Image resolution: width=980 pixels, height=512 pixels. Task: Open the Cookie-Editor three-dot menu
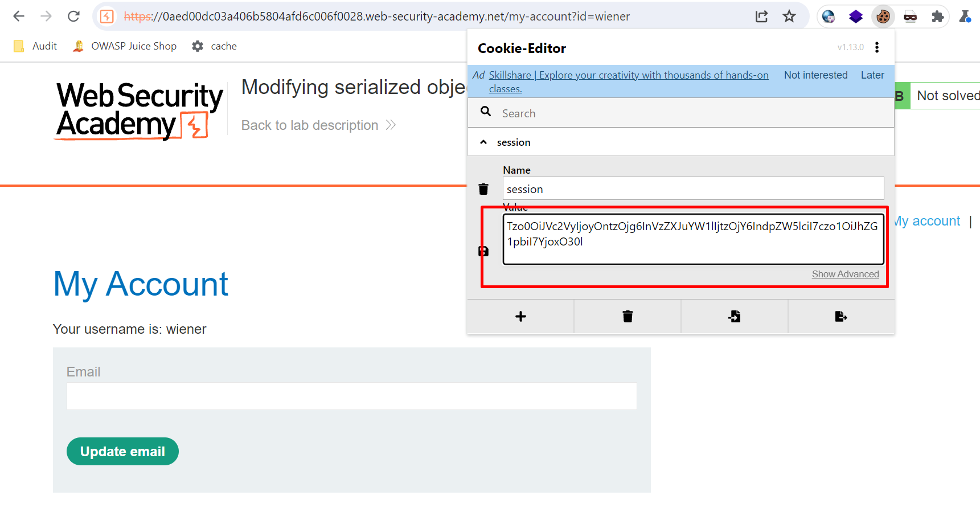tap(877, 47)
